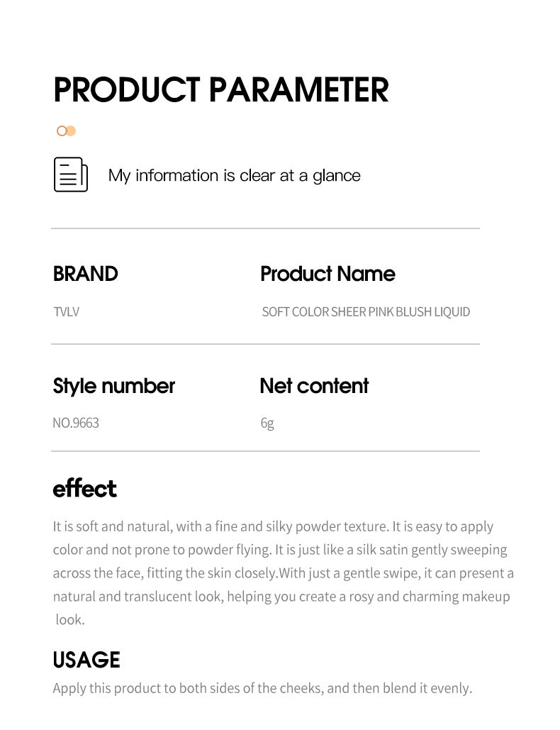This screenshot has height=730, width=560.
Task: Click the document icon beside the tagline
Action: (71, 175)
